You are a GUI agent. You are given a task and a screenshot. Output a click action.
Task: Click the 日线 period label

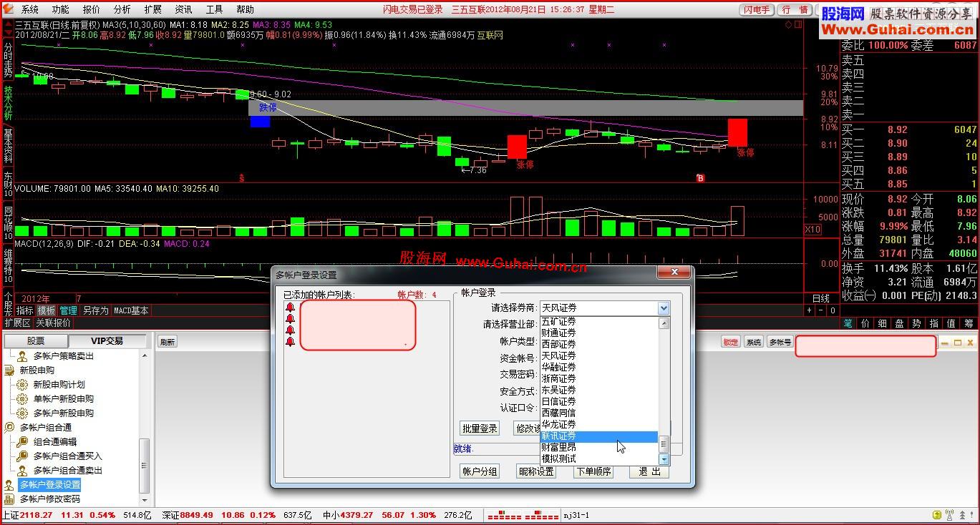(x=820, y=298)
